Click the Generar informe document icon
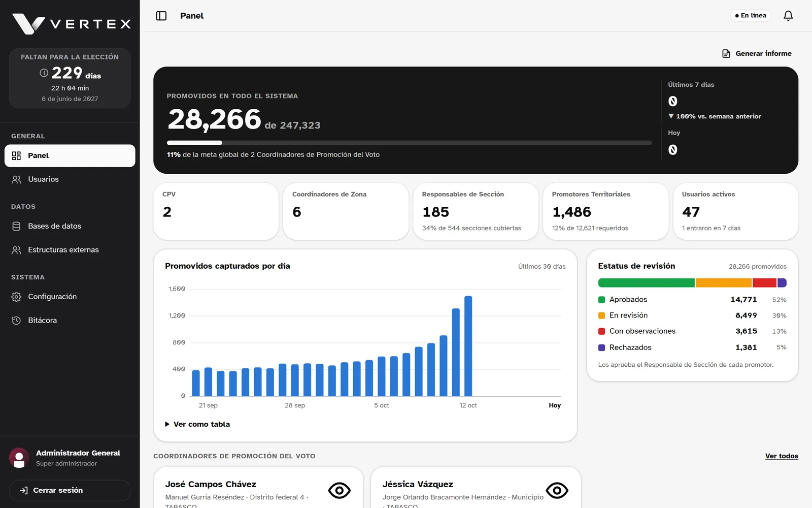The image size is (812, 508). (x=726, y=53)
